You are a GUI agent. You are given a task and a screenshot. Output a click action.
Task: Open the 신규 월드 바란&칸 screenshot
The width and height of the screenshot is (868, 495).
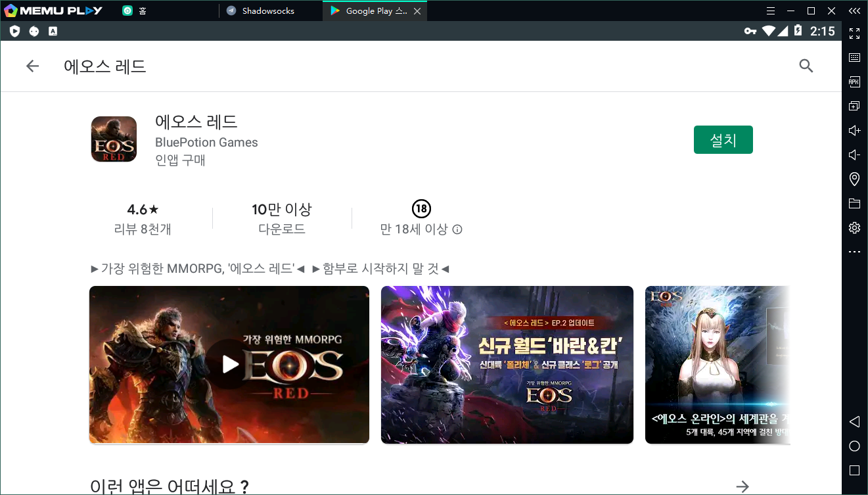pyautogui.click(x=507, y=364)
